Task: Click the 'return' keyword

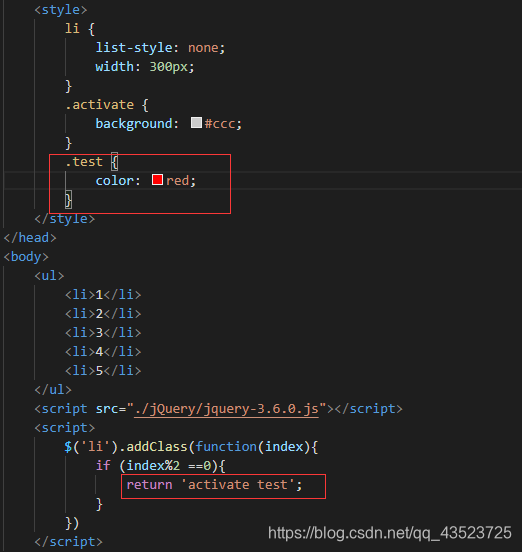Action: point(149,485)
